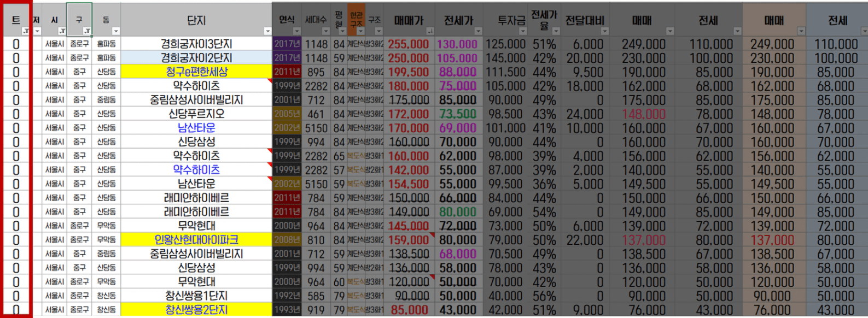Select the green 73,500 jeonse price cell
Viewport: 868px width, 318px height.
point(459,114)
